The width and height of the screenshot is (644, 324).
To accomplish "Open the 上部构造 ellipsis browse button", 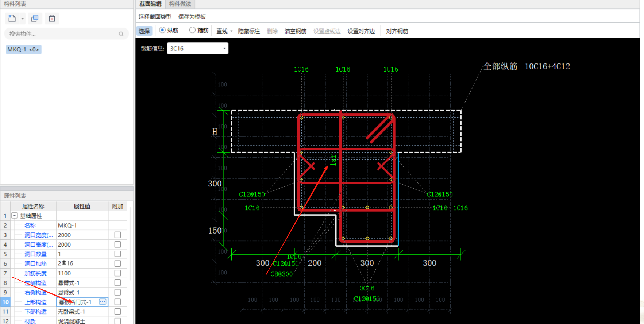I will 103,302.
